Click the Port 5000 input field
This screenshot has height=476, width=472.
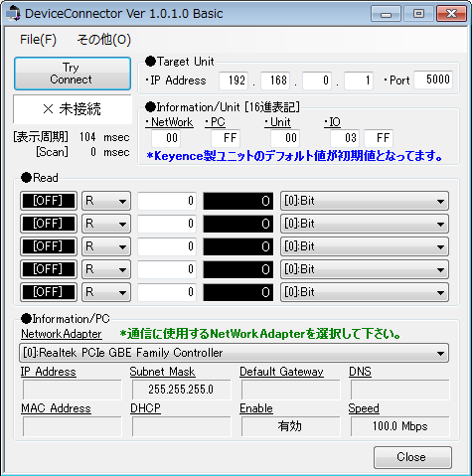pos(433,79)
